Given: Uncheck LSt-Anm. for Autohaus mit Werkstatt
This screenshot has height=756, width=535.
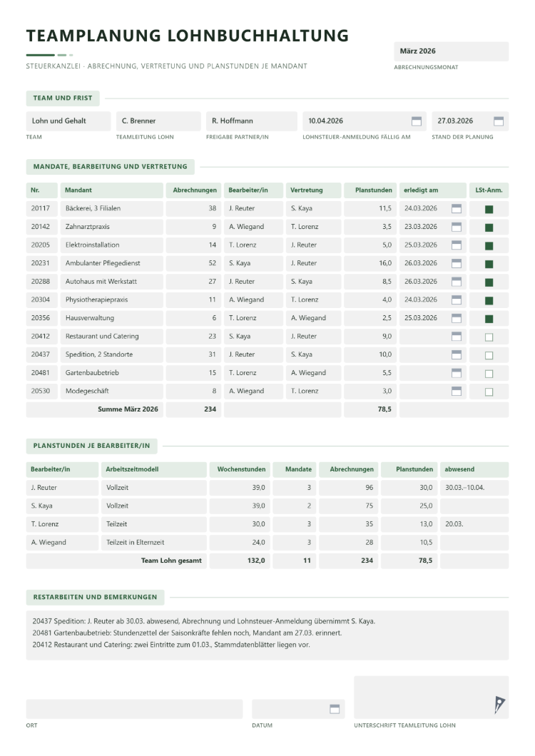Looking at the screenshot, I should click(x=489, y=282).
